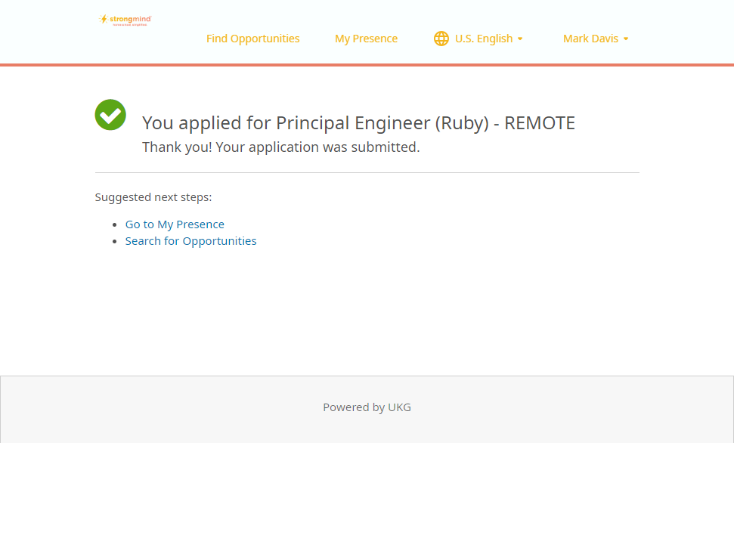This screenshot has height=560, width=734.
Task: Open the Mark Davis account menu
Action: (590, 39)
